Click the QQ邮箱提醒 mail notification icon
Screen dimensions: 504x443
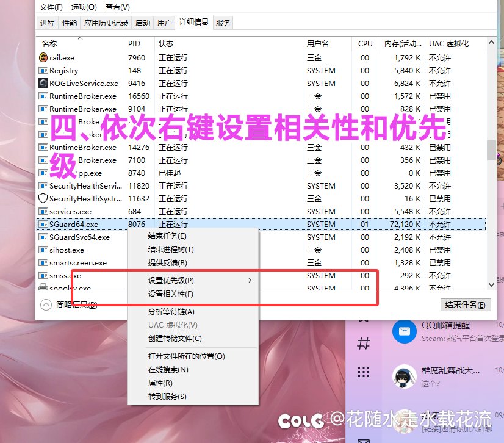[405, 333]
